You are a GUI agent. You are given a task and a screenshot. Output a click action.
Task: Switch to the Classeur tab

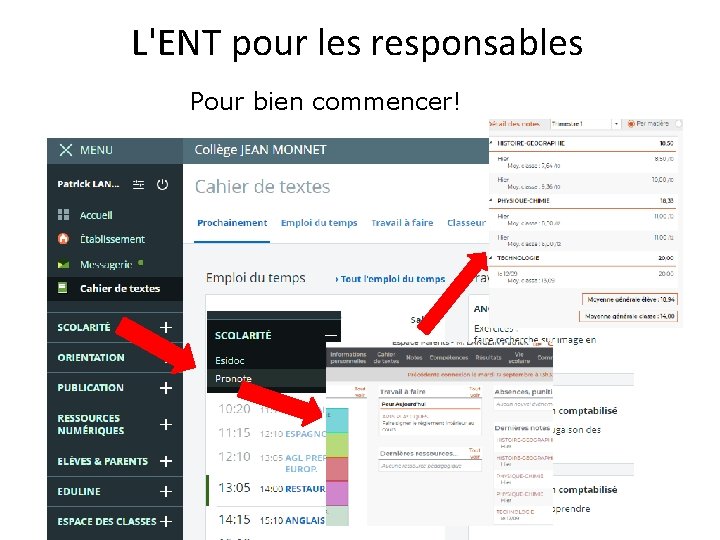467,223
